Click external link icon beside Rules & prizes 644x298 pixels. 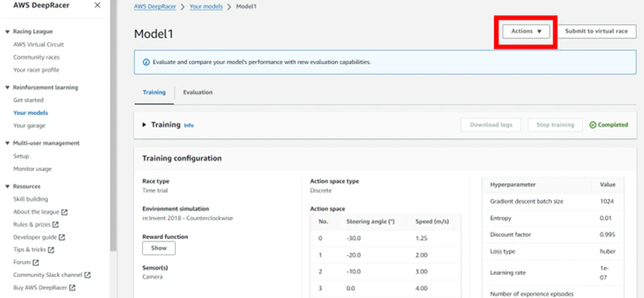point(56,225)
